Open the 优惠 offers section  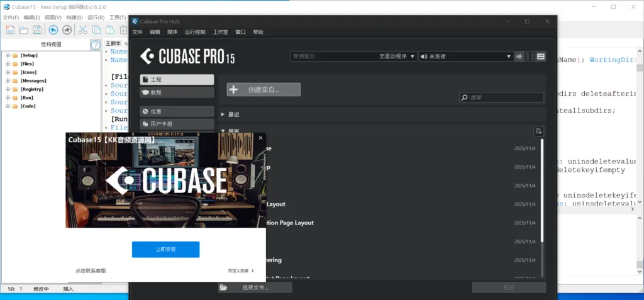coord(177,111)
